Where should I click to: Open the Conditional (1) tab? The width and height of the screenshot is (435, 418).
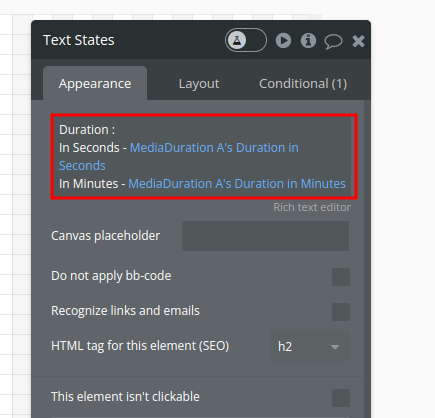tap(303, 83)
